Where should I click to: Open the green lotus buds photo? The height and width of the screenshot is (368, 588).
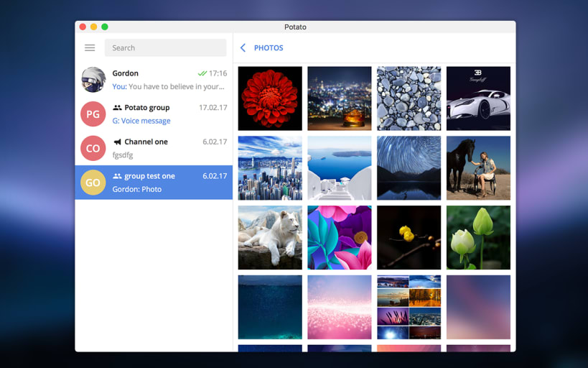tap(478, 237)
